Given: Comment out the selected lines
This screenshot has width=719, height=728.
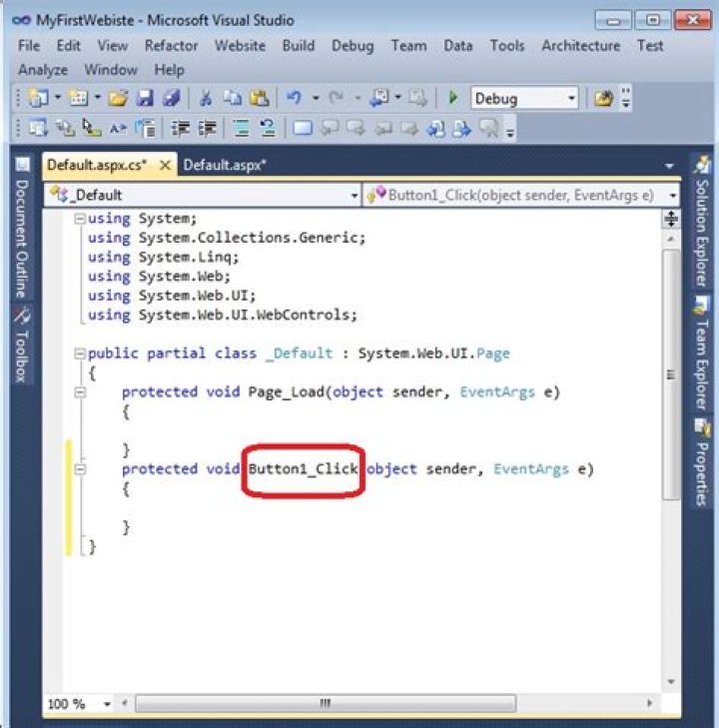Looking at the screenshot, I should point(242,127).
